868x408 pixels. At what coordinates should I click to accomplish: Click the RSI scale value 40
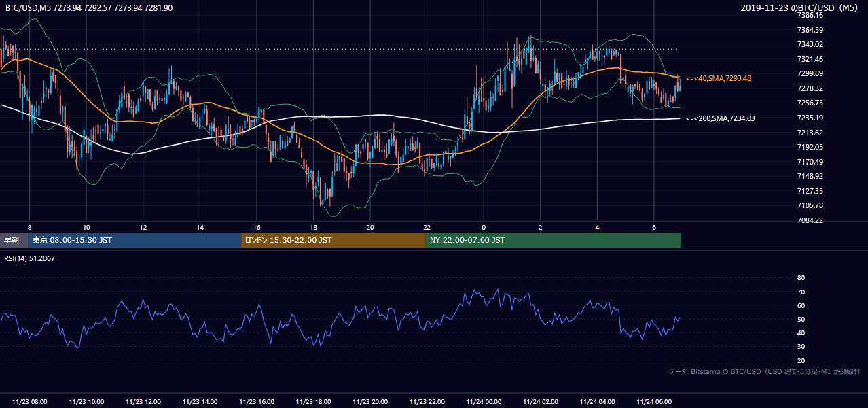click(801, 333)
